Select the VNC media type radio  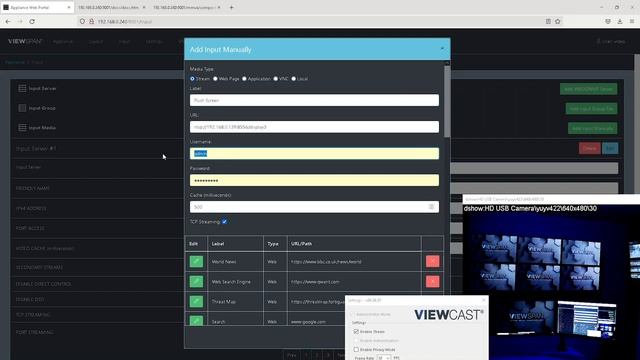(276, 79)
